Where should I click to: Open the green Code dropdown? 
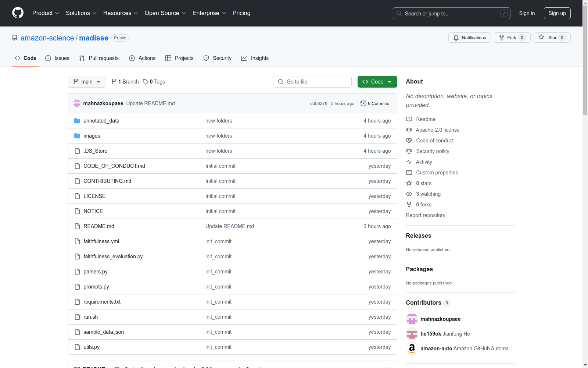coord(377,82)
